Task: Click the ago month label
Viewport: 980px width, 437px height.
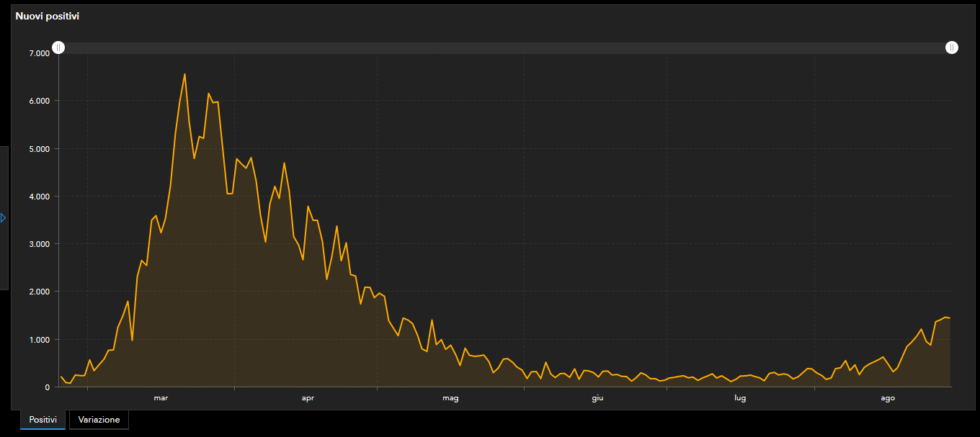Action: pos(888,397)
